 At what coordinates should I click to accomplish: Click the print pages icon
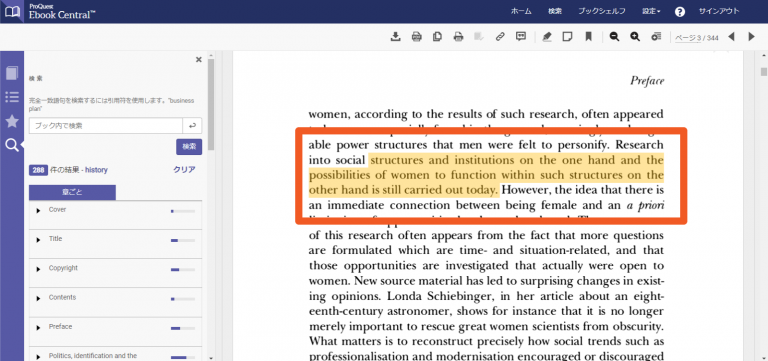coord(458,37)
